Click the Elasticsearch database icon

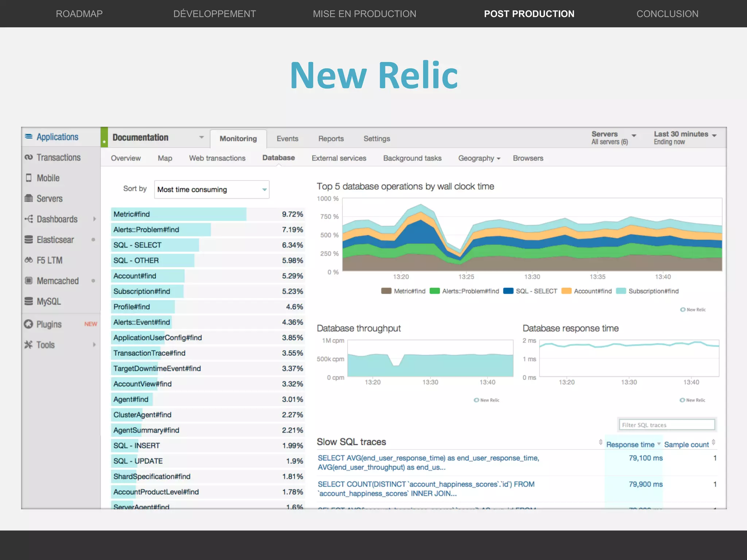[x=29, y=240]
